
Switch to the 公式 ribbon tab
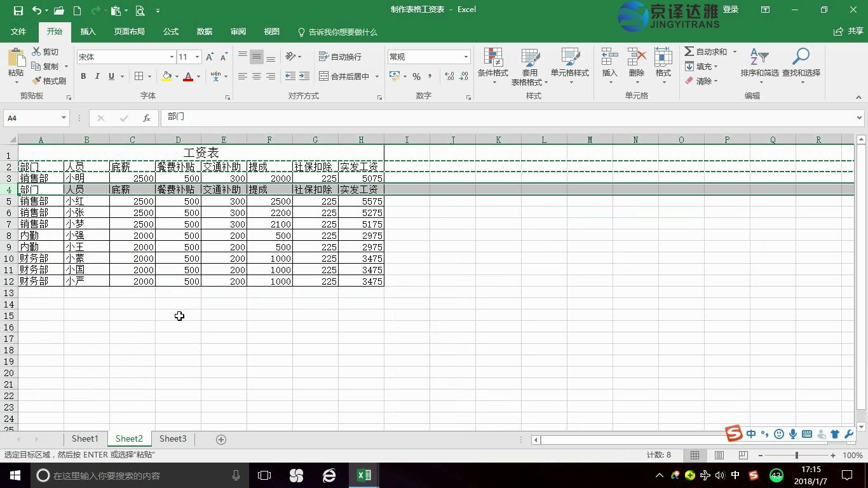(171, 32)
